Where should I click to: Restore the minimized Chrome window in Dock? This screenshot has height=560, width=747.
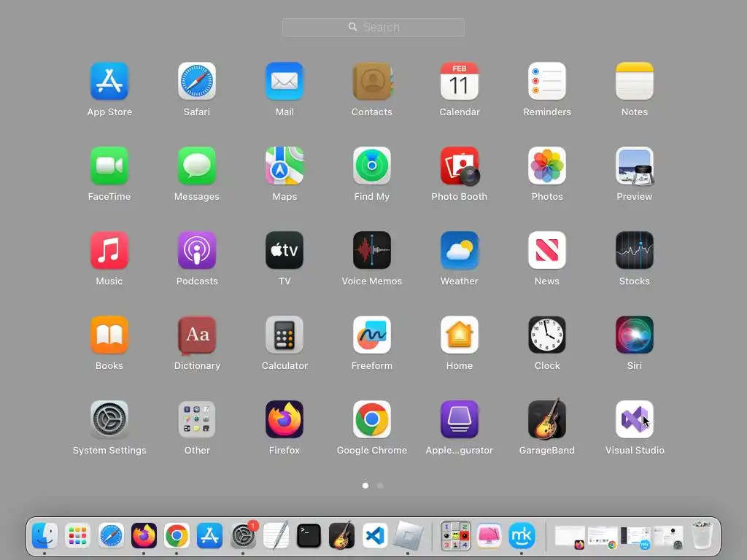[603, 537]
